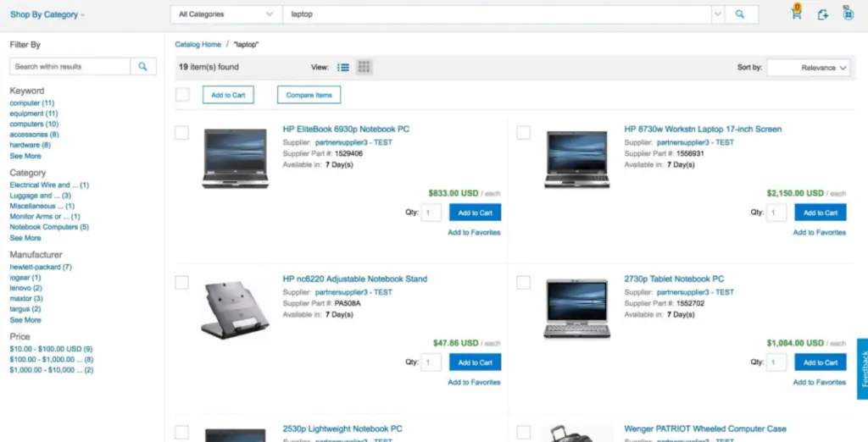The width and height of the screenshot is (868, 442).
Task: Click the add document icon in header
Action: coord(822,15)
